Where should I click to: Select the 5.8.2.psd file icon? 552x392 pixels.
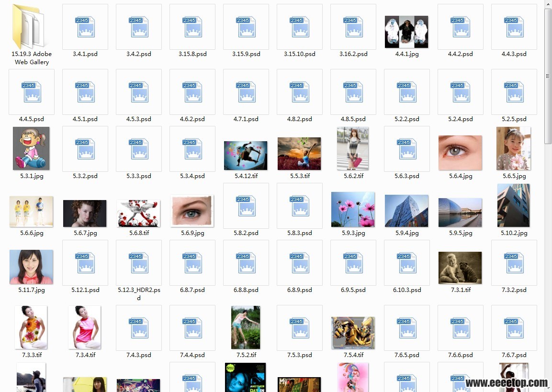pyautogui.click(x=246, y=206)
